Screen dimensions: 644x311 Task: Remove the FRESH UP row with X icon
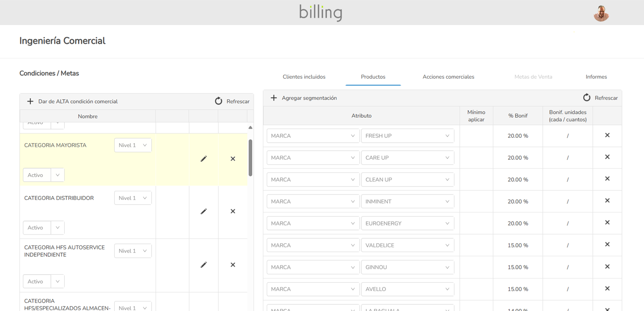coord(607,135)
